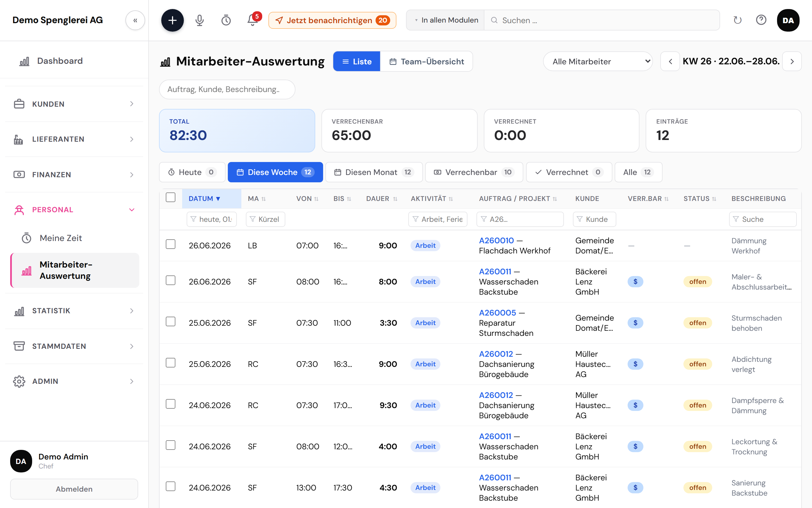
Task: Switch to the Team-Übersicht tab
Action: pyautogui.click(x=427, y=61)
